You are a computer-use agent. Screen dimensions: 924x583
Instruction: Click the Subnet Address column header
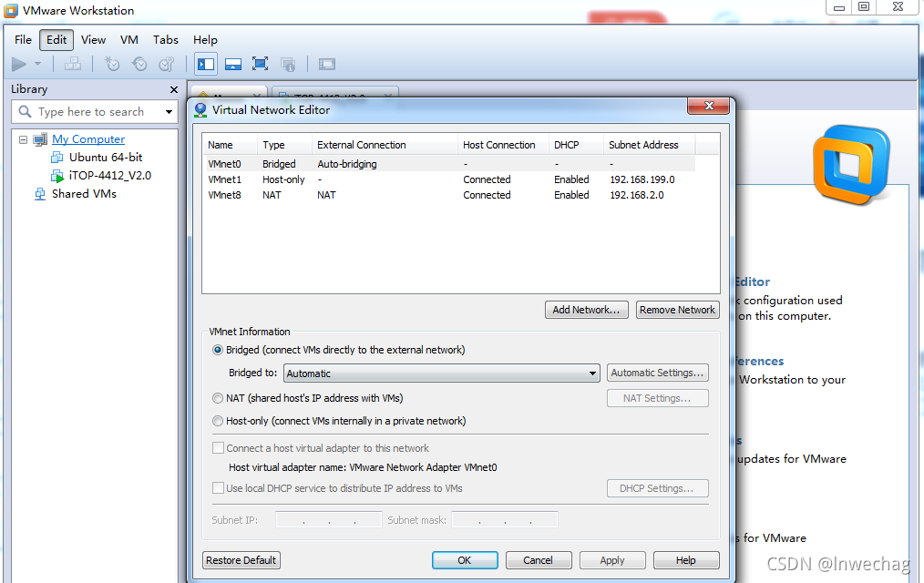point(650,145)
